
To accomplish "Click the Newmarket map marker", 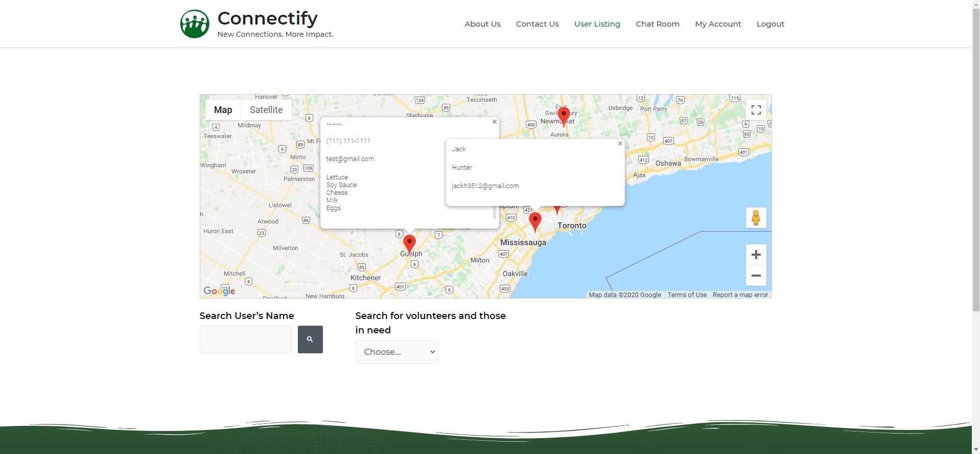I will click(564, 116).
